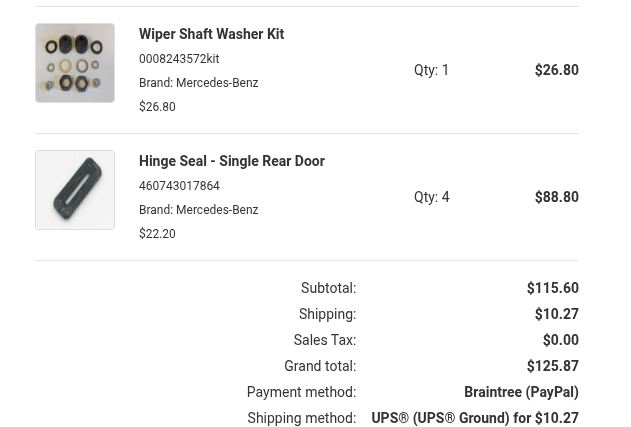The image size is (631, 427).
Task: Click the Shipping cost $10.27 in totals
Action: [x=556, y=314]
